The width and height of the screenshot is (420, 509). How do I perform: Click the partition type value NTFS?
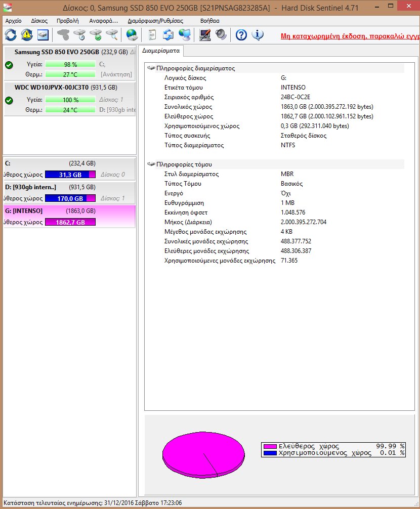(288, 145)
